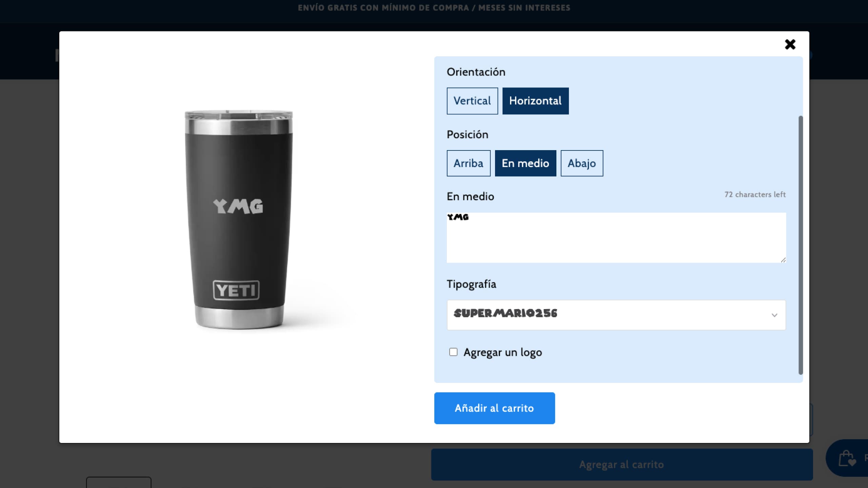Click the options panel scrollbar

point(801,245)
